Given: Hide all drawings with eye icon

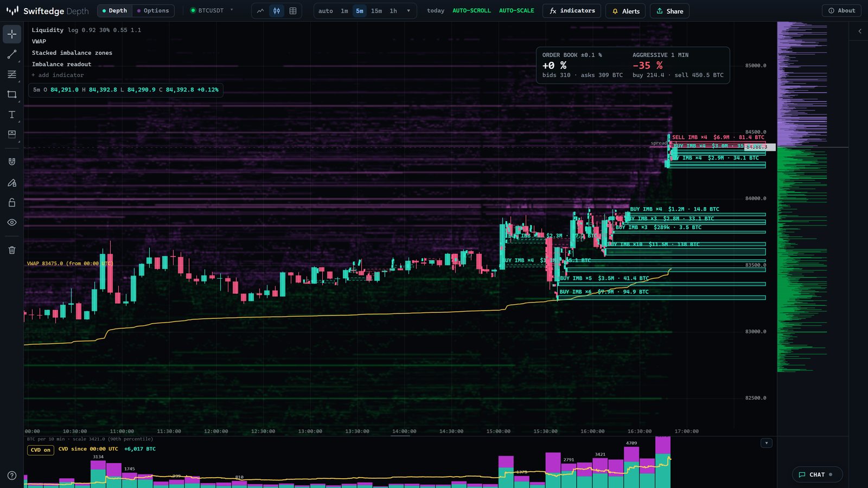Looking at the screenshot, I should click(12, 222).
